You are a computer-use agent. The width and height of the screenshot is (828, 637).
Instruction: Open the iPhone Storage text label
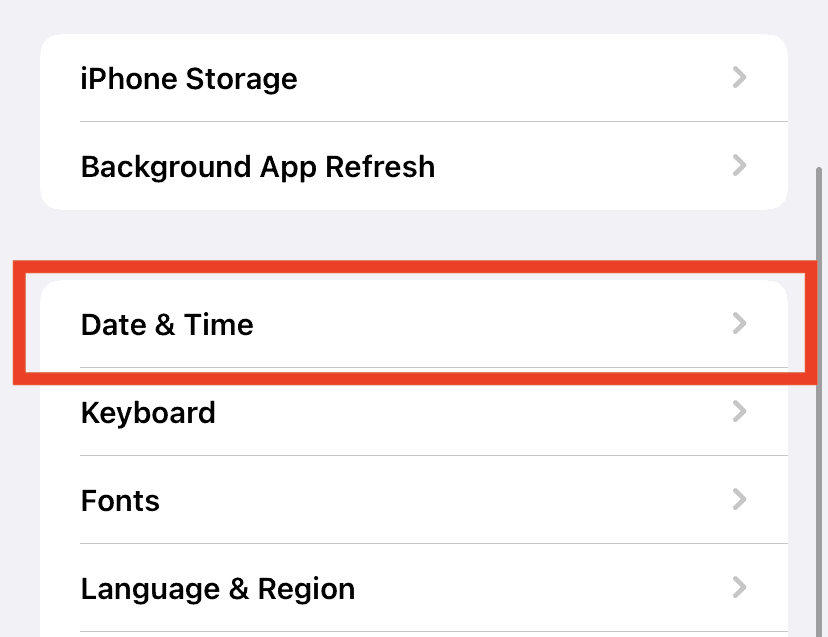click(189, 79)
